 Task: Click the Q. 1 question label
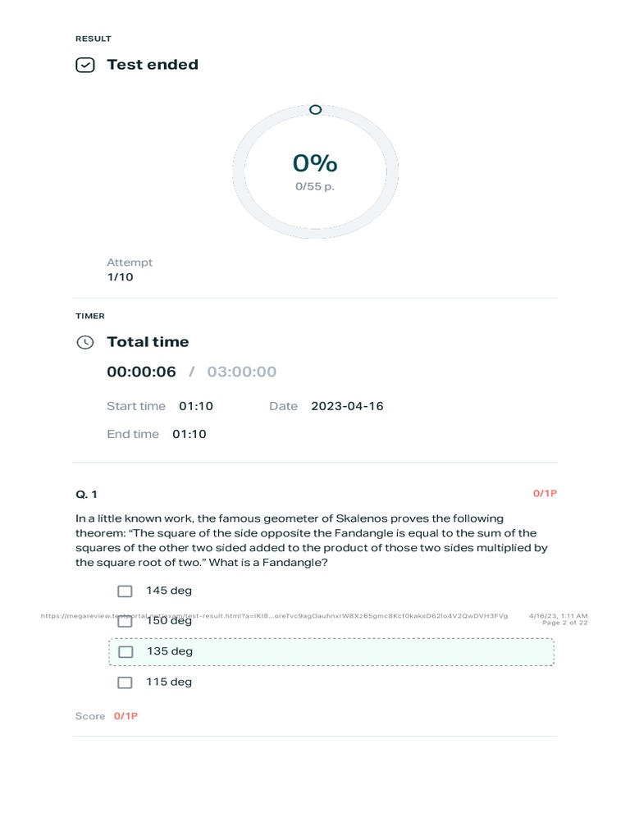86,494
